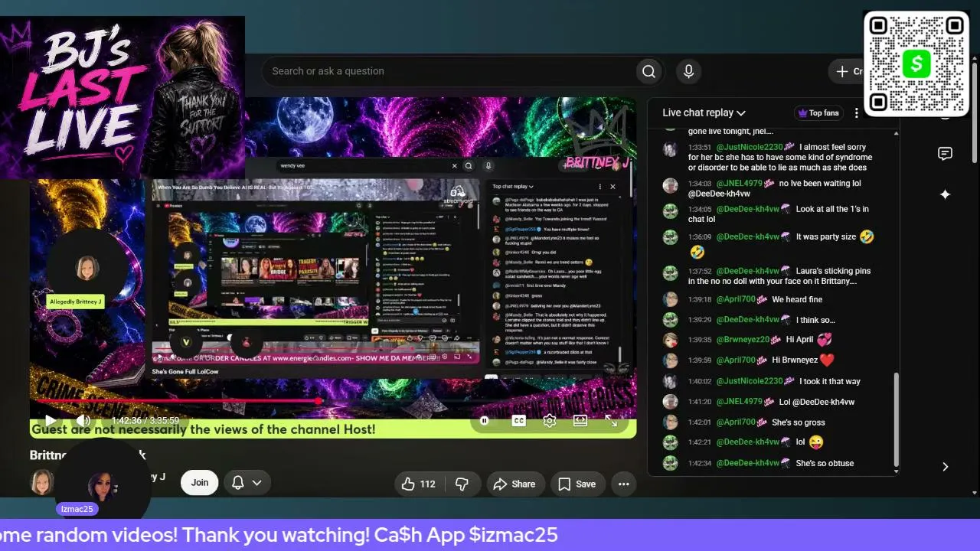Click the Create button with the plus icon
Viewport: 980px width, 551px height.
click(848, 71)
